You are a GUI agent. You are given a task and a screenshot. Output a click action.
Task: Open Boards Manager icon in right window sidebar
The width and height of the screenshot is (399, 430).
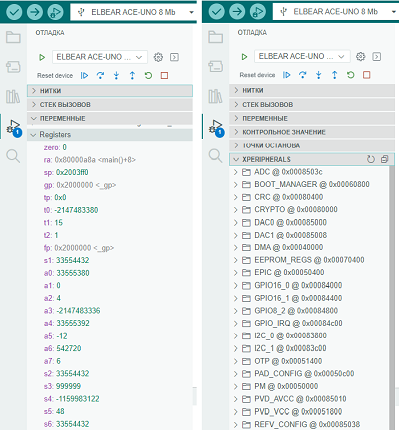pyautogui.click(x=215, y=66)
